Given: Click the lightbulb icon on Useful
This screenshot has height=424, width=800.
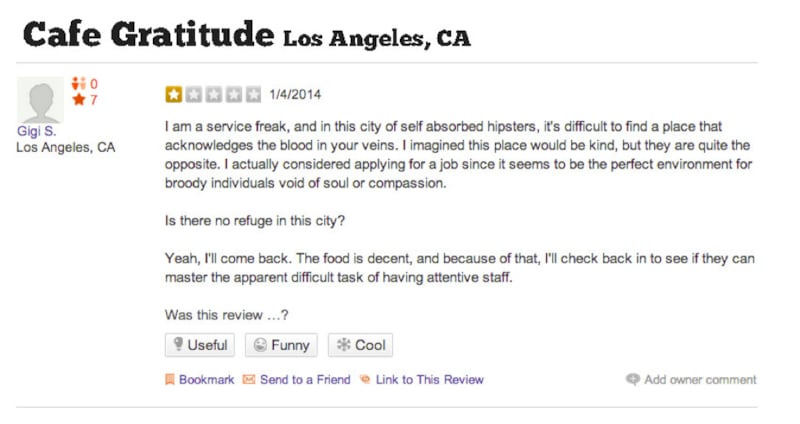Looking at the screenshot, I should pyautogui.click(x=178, y=345).
